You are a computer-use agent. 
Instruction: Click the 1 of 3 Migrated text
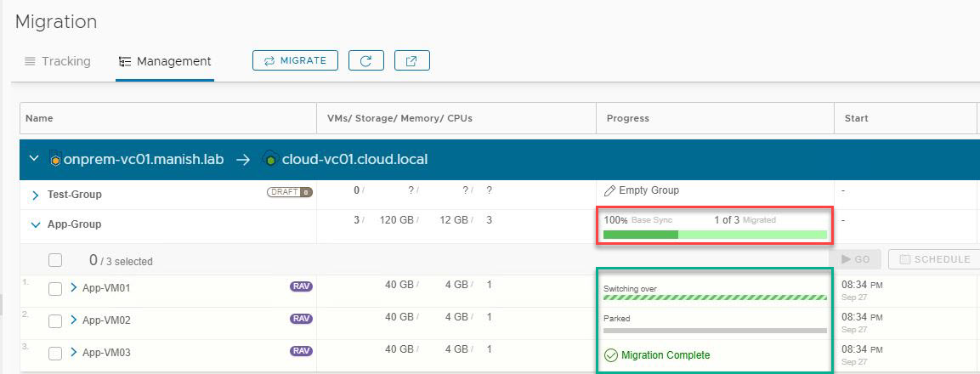[x=745, y=220]
